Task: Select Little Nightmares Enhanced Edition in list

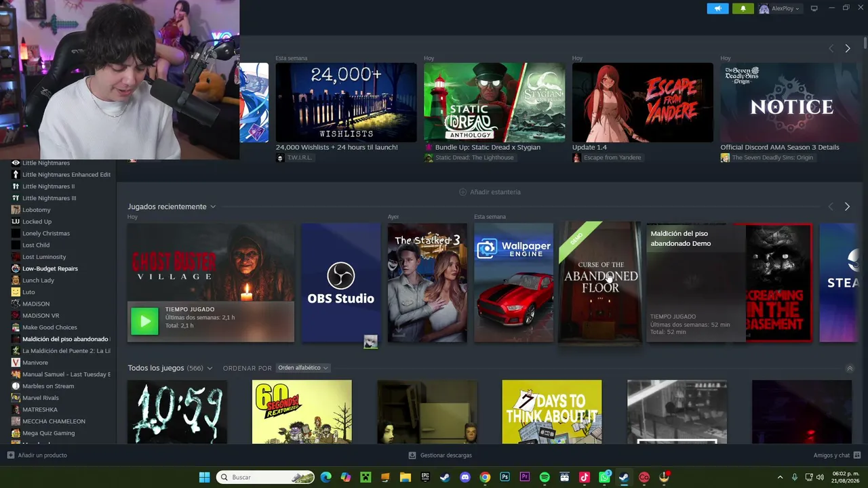Action: pyautogui.click(x=61, y=175)
